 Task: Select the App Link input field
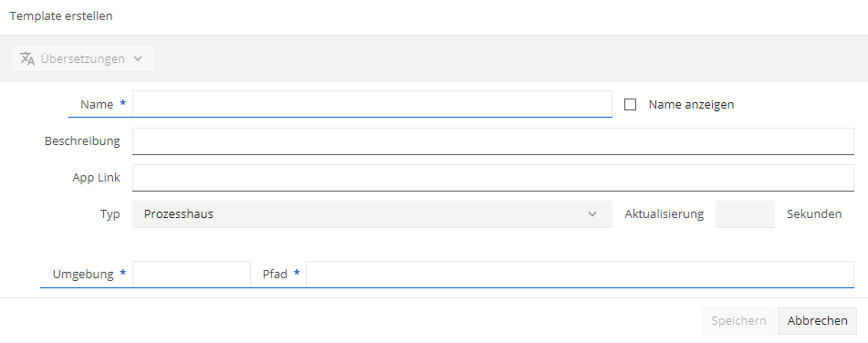(x=493, y=178)
